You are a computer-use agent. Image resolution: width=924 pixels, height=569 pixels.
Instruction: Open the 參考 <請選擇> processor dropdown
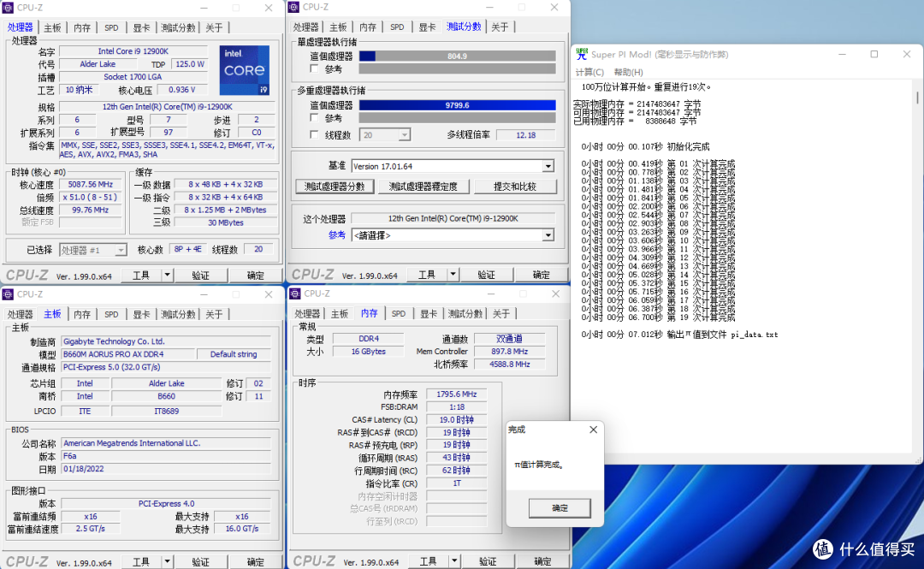pyautogui.click(x=548, y=235)
